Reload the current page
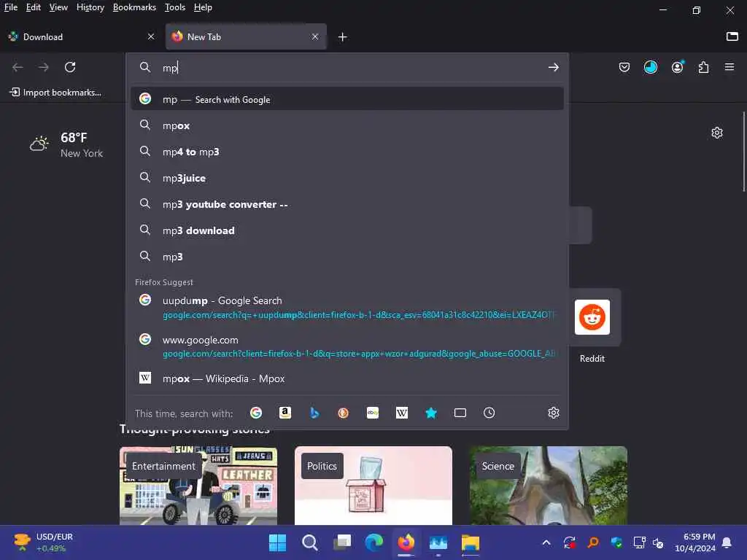Image resolution: width=747 pixels, height=560 pixels. coord(70,67)
